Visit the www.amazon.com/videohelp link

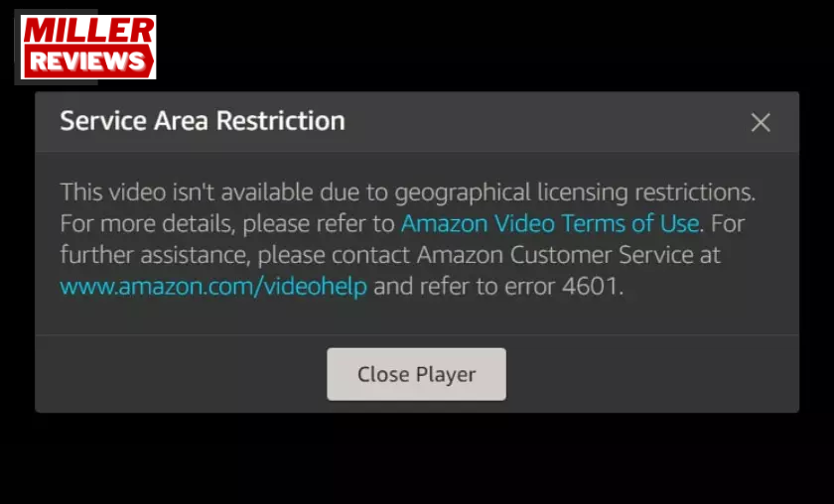(x=213, y=287)
